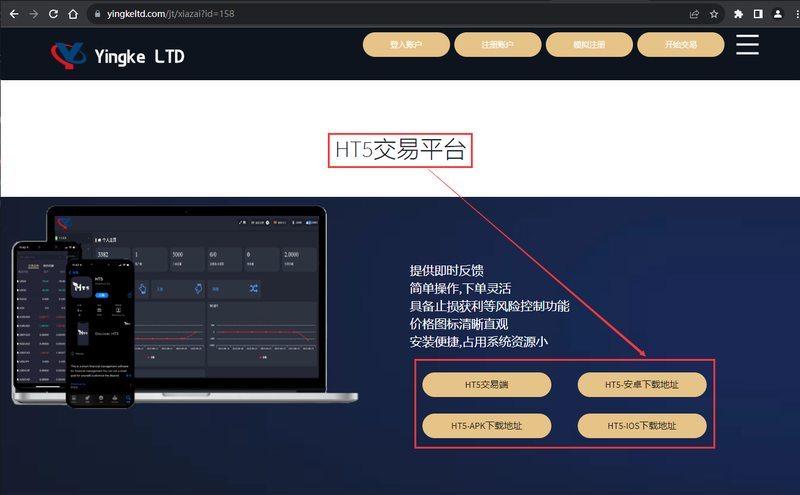Image resolution: width=800 pixels, height=495 pixels.
Task: Click the 开始交易 start trading button
Action: [681, 44]
